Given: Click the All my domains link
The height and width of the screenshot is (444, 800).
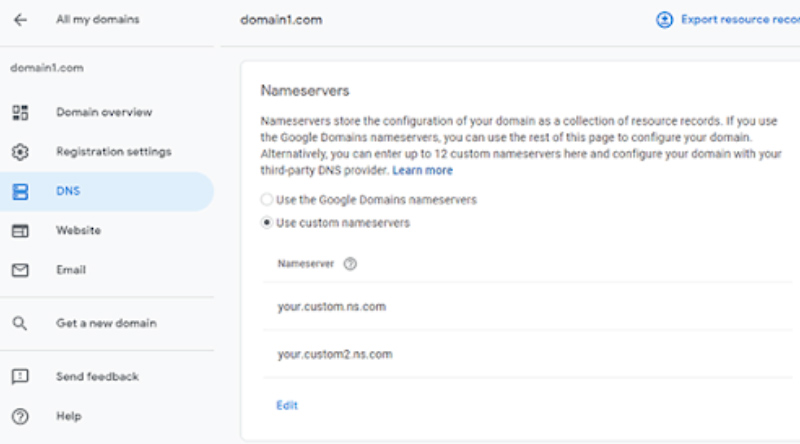Looking at the screenshot, I should click(97, 19).
